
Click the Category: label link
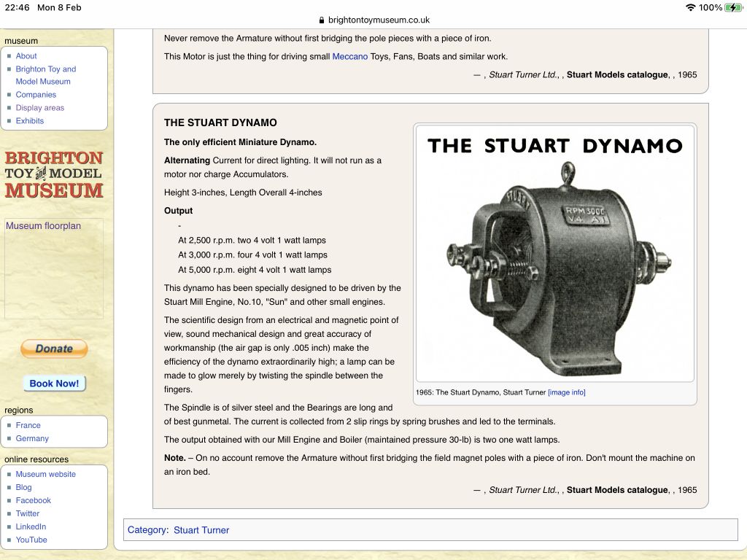pos(147,530)
